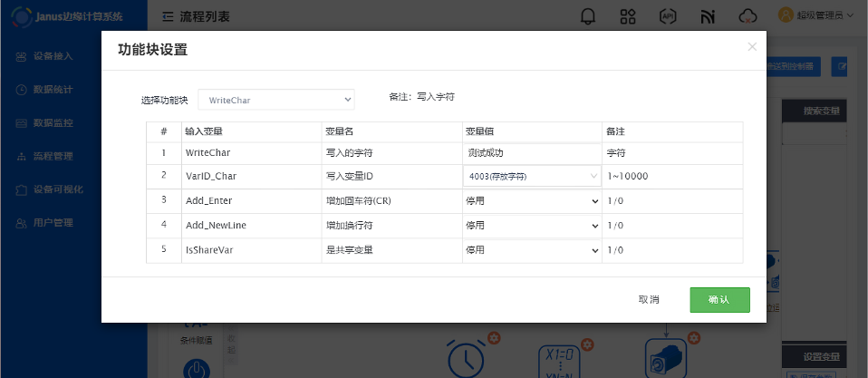Viewport: 868px width, 378px height.
Task: Click the 数据监控 sidebar icon
Action: 21,123
